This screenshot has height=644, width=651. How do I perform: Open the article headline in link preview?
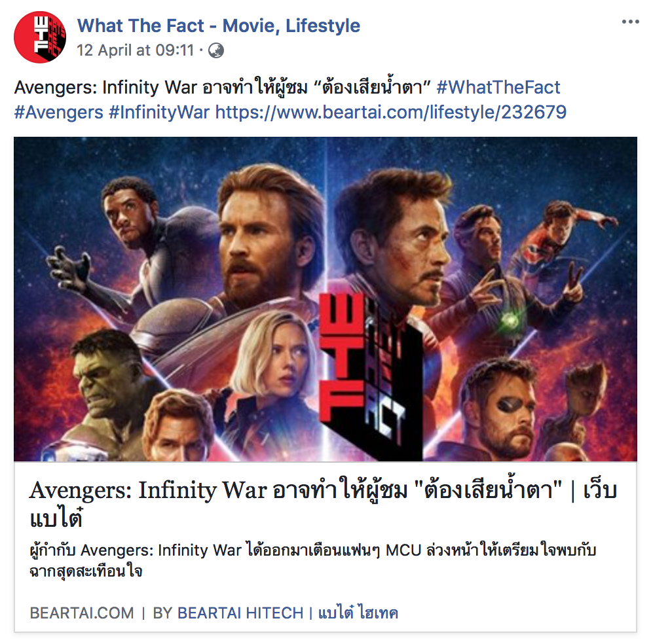coord(323,503)
